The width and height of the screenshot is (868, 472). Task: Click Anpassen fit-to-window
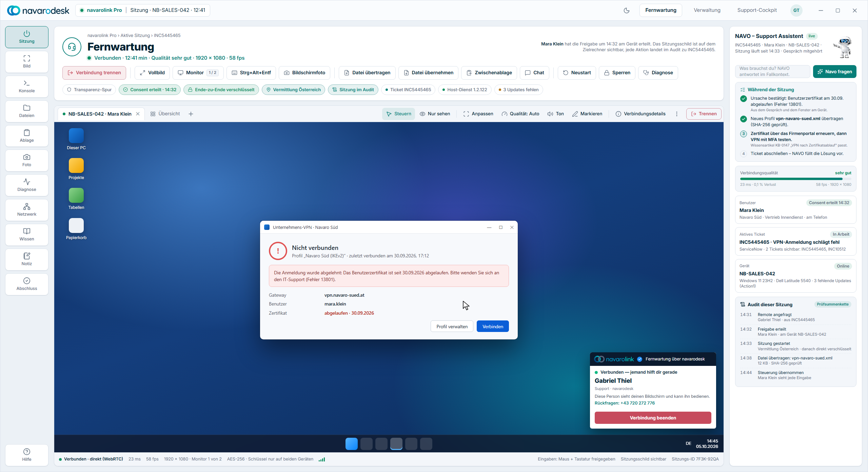click(x=478, y=114)
